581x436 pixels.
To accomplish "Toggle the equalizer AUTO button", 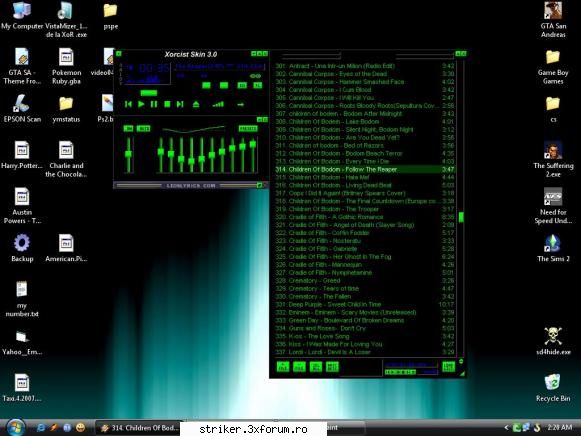I will coord(143,129).
